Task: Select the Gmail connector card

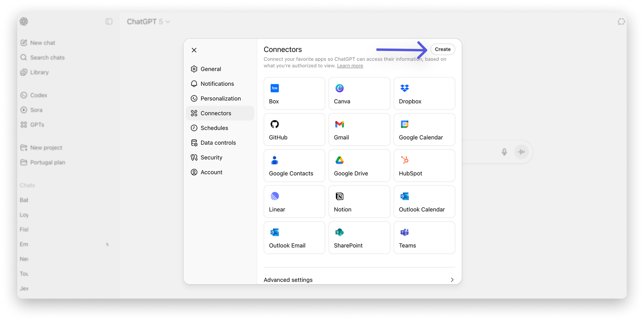Action: coord(359,130)
